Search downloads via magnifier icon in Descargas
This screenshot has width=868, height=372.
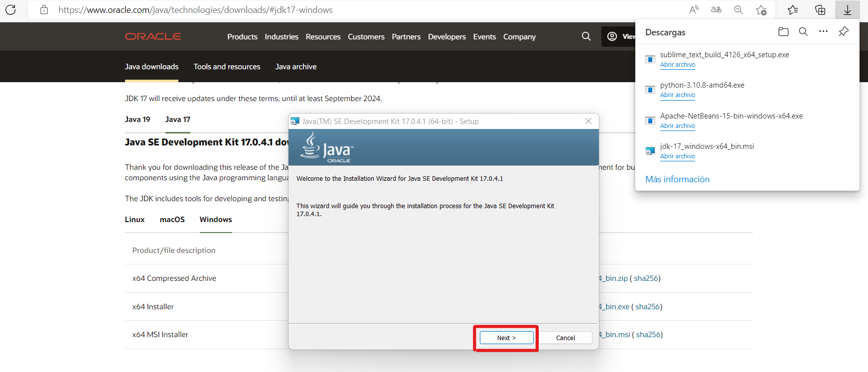point(803,31)
